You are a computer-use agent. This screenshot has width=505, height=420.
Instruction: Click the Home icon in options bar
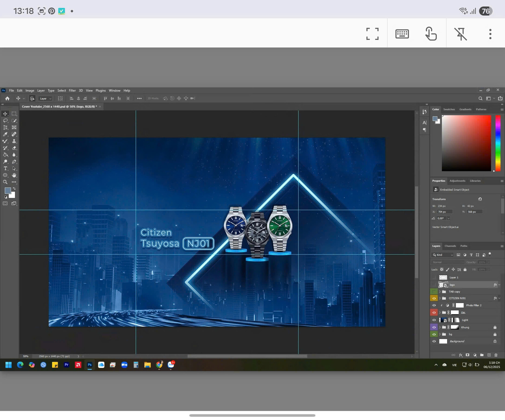tap(7, 99)
